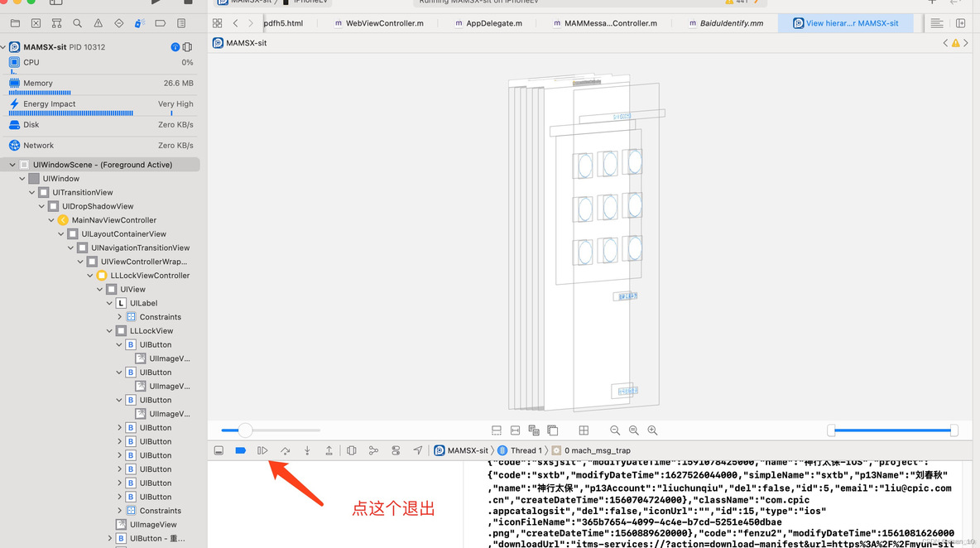Step out in debugger
The width and height of the screenshot is (980, 548).
pos(329,450)
